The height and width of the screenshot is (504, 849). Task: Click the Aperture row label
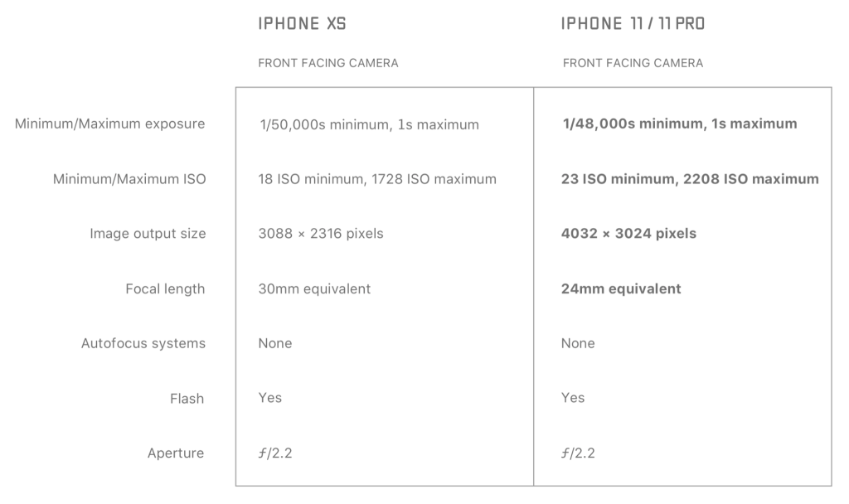tap(177, 453)
